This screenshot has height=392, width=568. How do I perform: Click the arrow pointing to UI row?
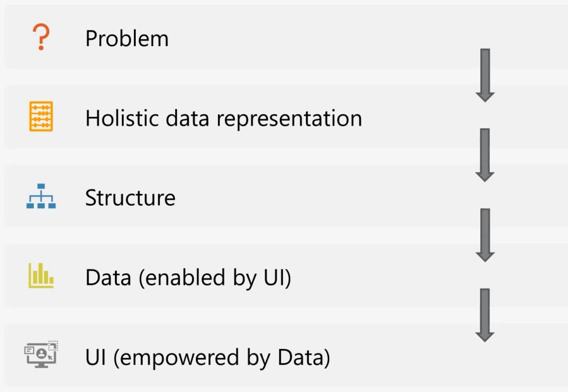[x=485, y=315]
